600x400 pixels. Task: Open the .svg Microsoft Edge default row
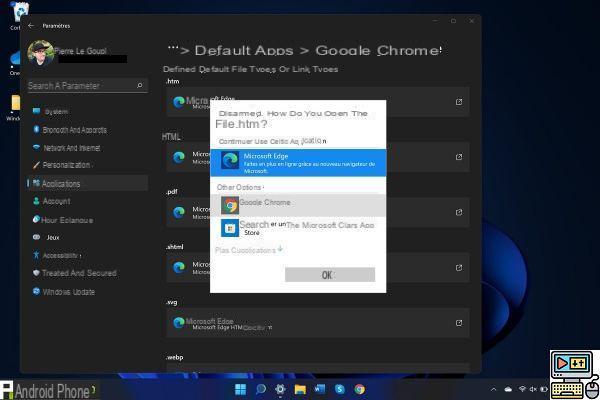[318, 323]
